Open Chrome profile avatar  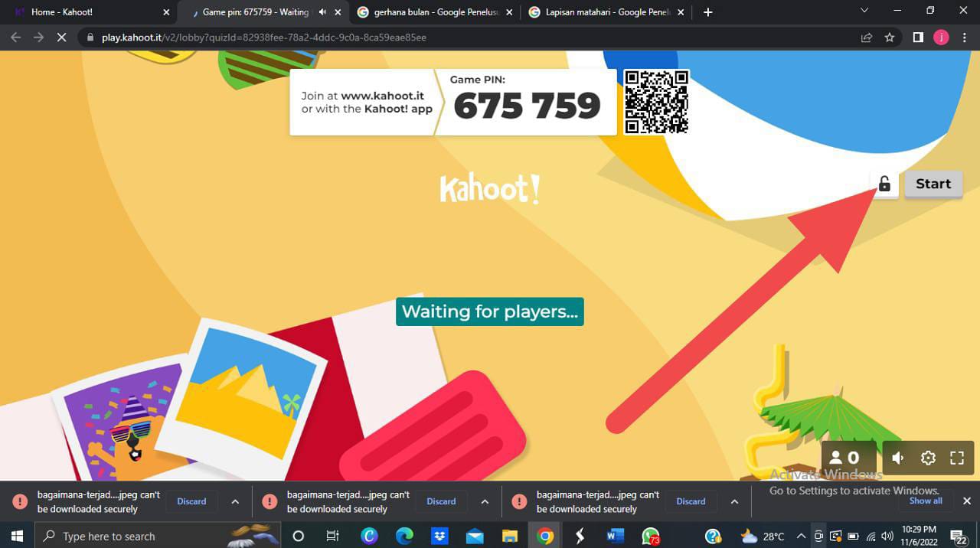tap(941, 38)
